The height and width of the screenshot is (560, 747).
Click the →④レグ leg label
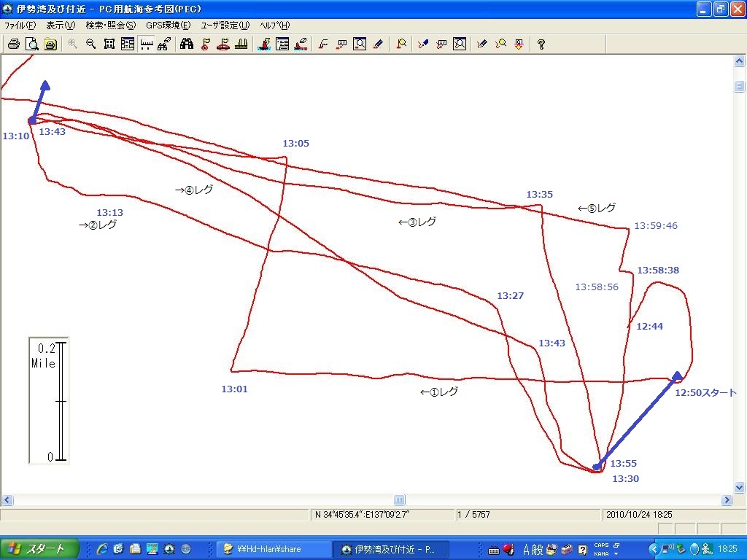pyautogui.click(x=194, y=190)
